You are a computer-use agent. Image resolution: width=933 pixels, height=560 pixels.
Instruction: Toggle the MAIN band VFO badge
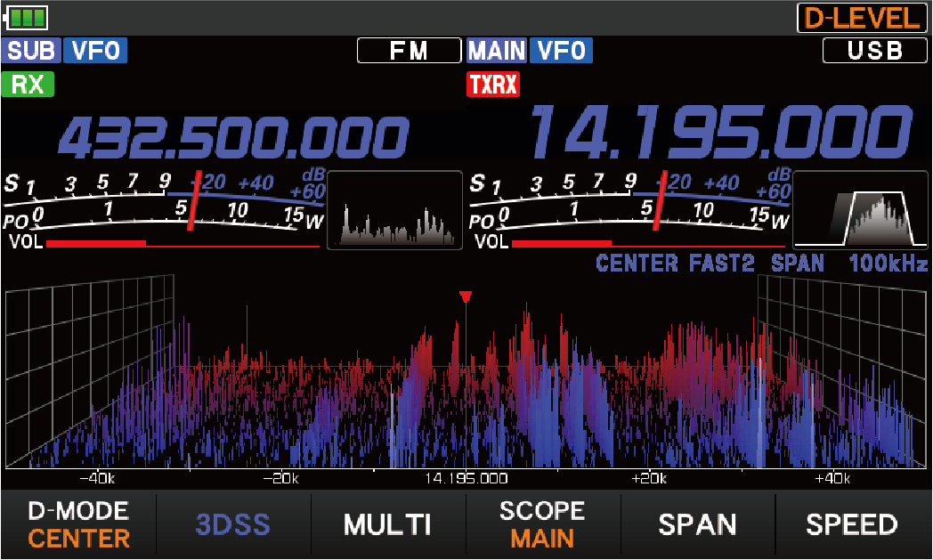562,51
